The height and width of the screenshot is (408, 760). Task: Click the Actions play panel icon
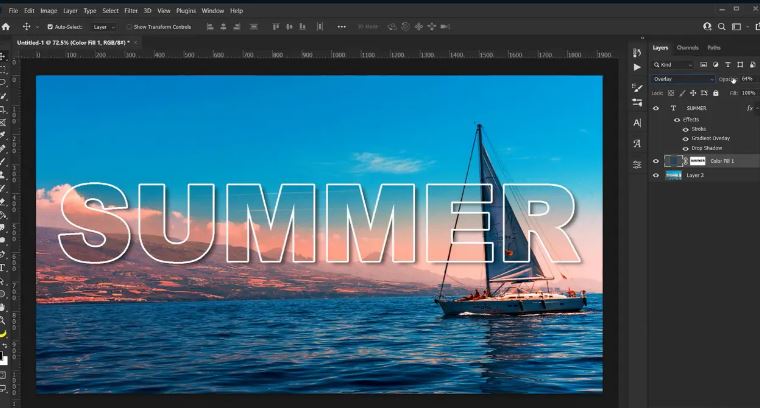[637, 67]
